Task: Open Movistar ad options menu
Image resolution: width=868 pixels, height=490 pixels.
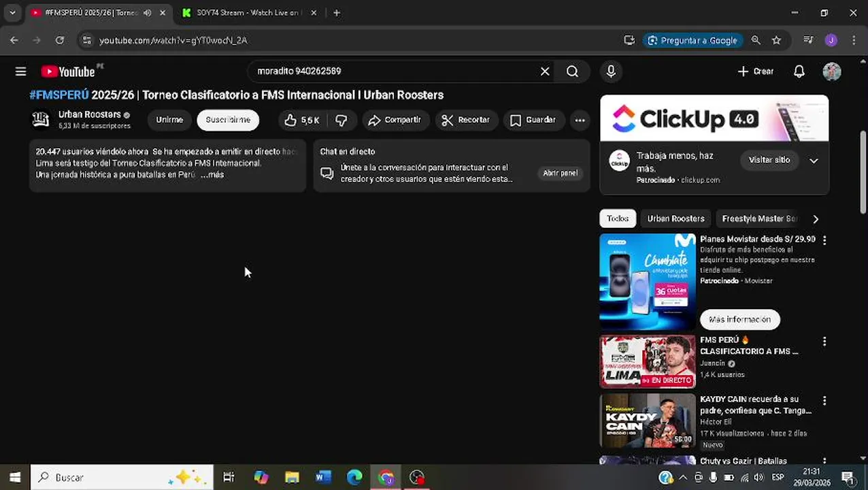Action: [824, 240]
